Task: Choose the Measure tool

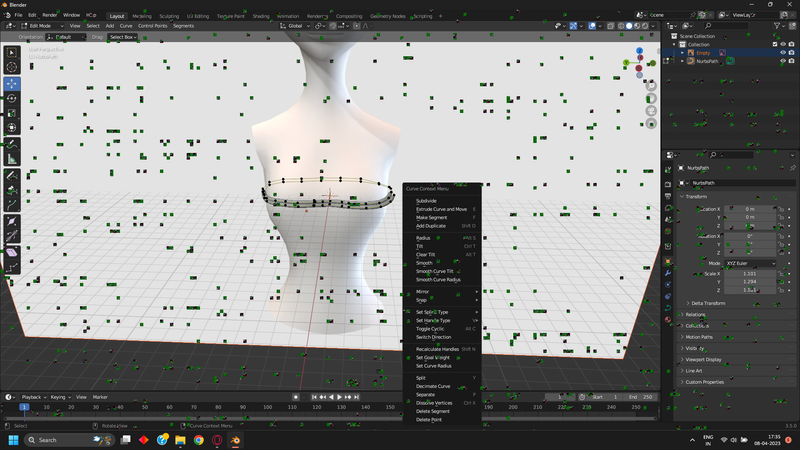Action: coord(12,159)
